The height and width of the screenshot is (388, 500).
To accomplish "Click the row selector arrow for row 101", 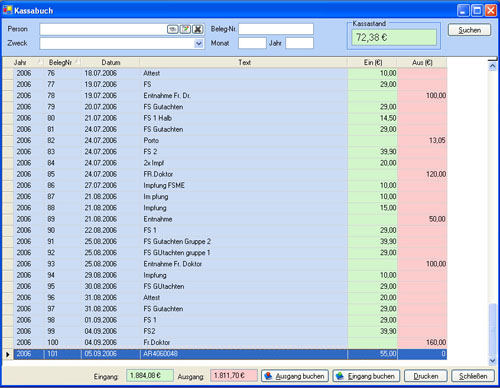I will pyautogui.click(x=8, y=354).
